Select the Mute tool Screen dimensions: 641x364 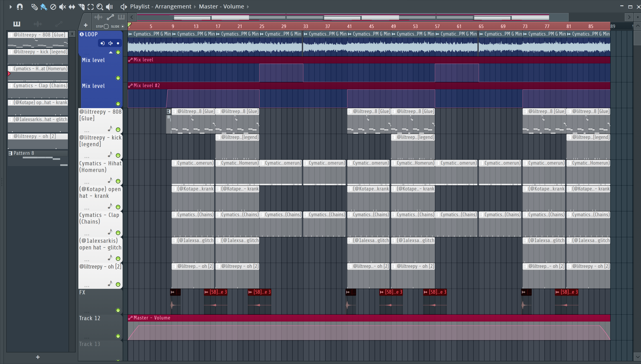pyautogui.click(x=62, y=7)
